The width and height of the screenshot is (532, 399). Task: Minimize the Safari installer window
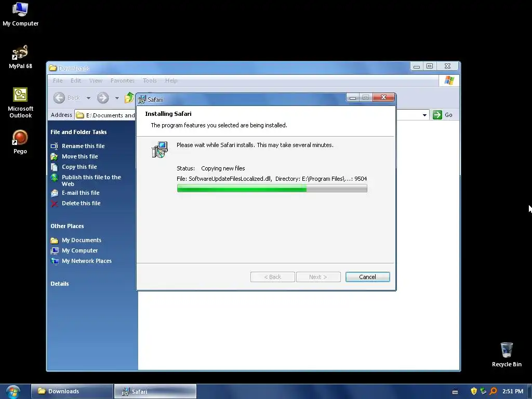pyautogui.click(x=353, y=98)
